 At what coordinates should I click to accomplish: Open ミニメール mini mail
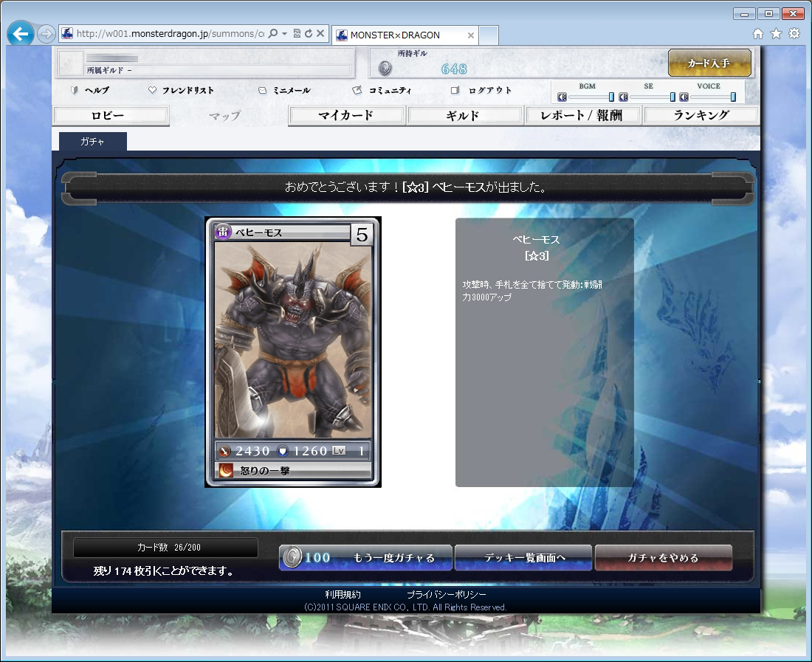point(285,90)
